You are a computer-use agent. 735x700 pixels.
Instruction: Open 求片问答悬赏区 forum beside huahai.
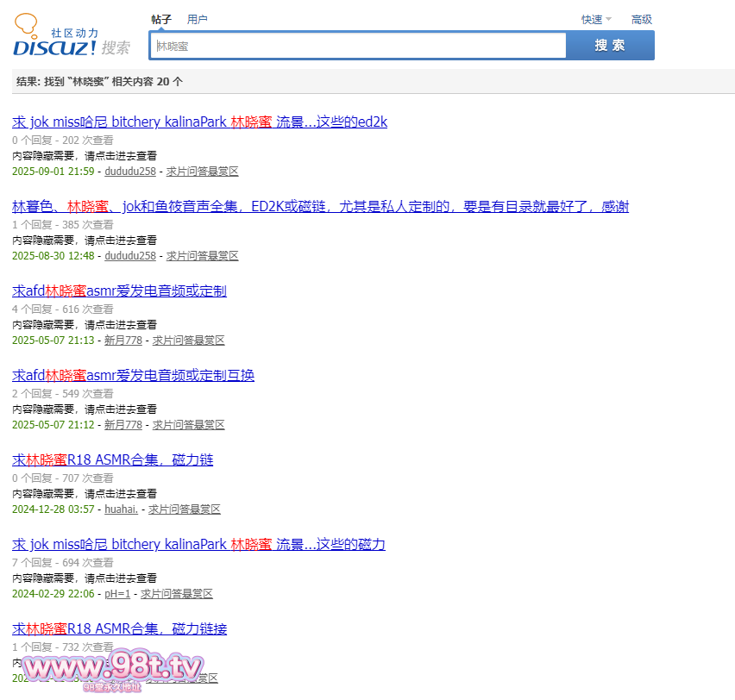(x=184, y=509)
